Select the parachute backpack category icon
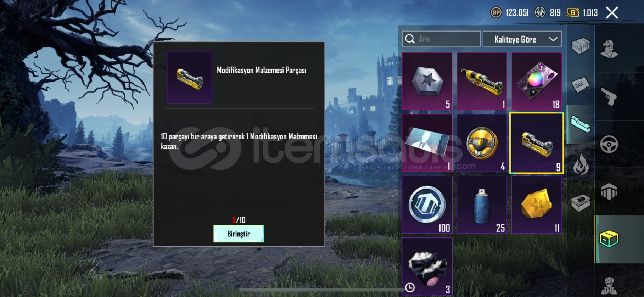This screenshot has height=297, width=644. [609, 192]
